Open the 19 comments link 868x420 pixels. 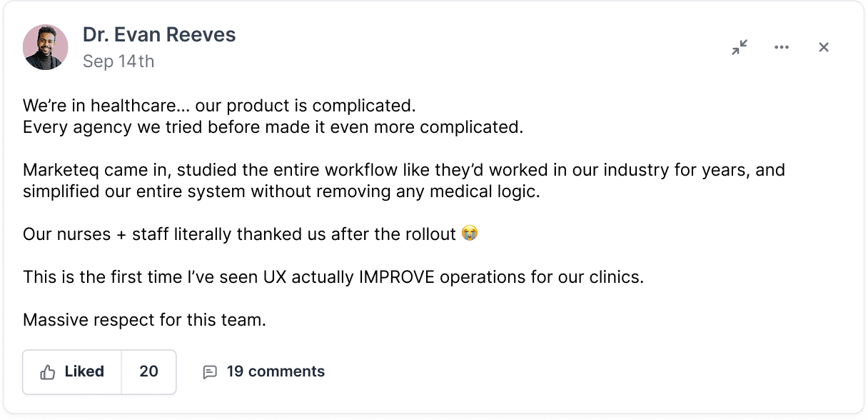point(276,371)
